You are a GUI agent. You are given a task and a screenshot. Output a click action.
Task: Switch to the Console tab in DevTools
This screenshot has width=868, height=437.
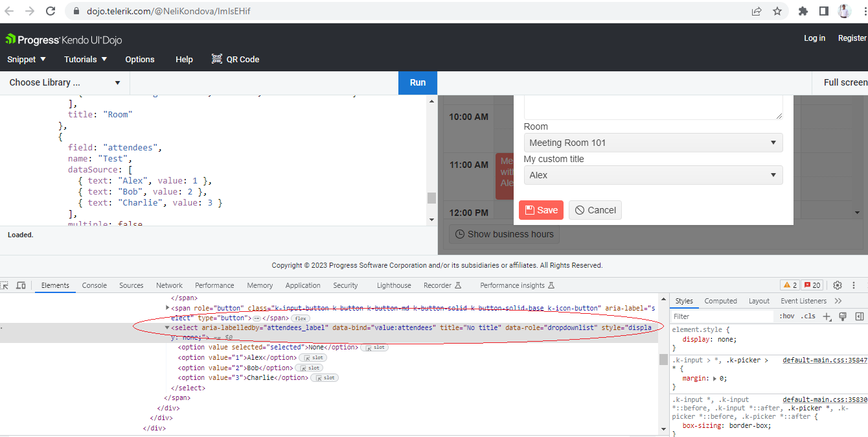coord(94,285)
